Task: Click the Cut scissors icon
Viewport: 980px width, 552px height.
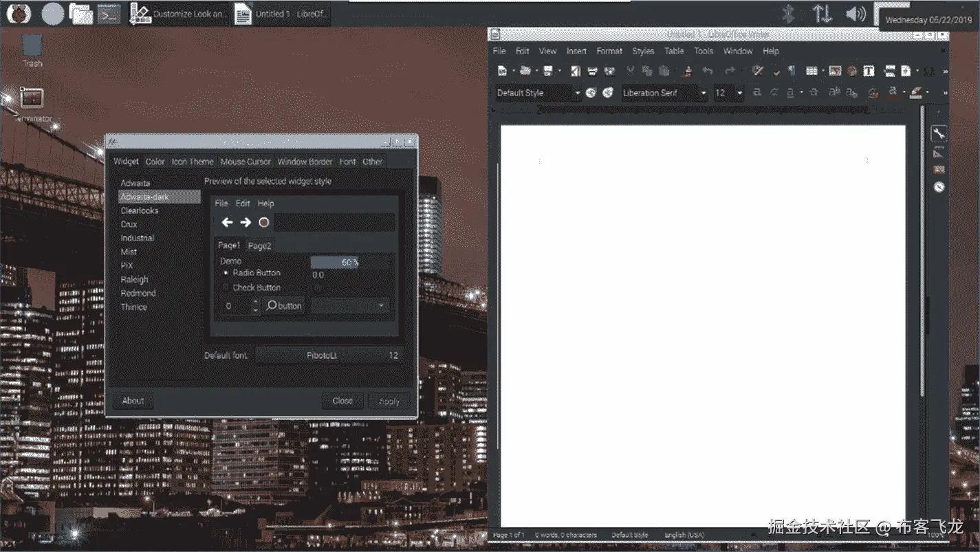Action: tap(631, 71)
